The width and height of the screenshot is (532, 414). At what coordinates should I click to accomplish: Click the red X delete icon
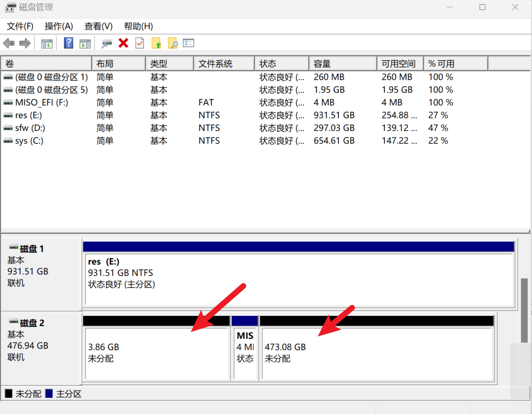point(123,43)
